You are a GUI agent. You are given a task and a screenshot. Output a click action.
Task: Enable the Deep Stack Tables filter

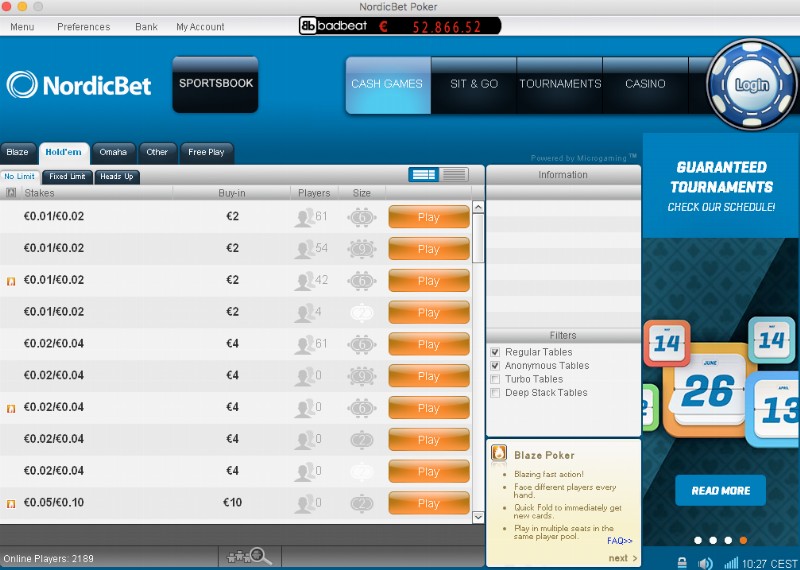pos(495,393)
